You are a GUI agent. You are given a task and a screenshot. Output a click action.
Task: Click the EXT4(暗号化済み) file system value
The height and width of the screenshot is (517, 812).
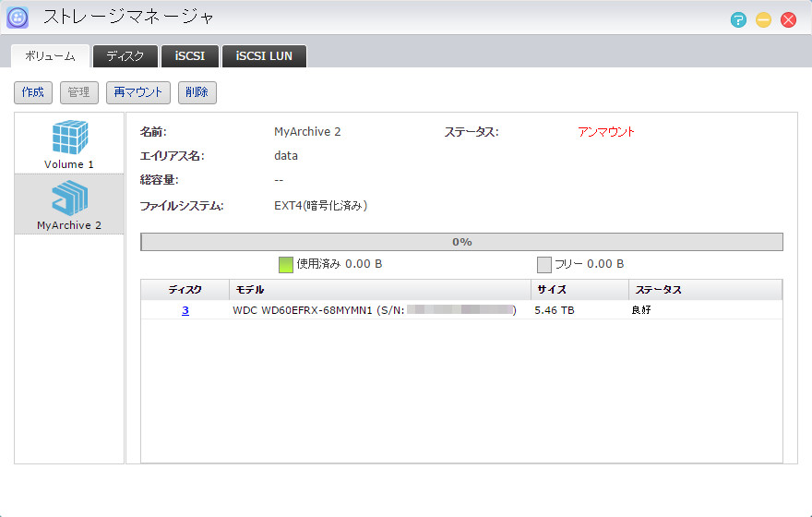(320, 206)
